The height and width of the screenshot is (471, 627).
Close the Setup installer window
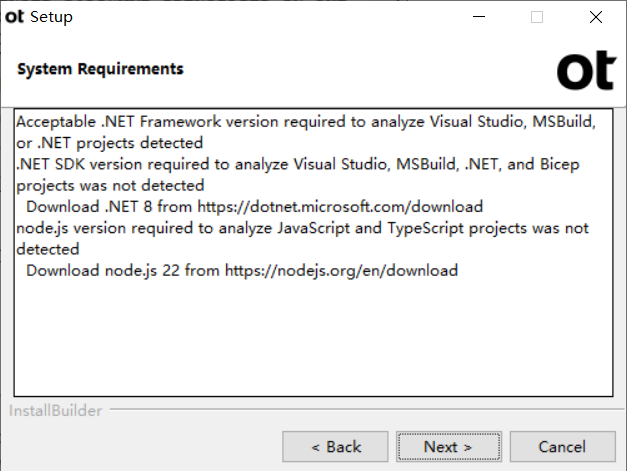click(x=596, y=17)
